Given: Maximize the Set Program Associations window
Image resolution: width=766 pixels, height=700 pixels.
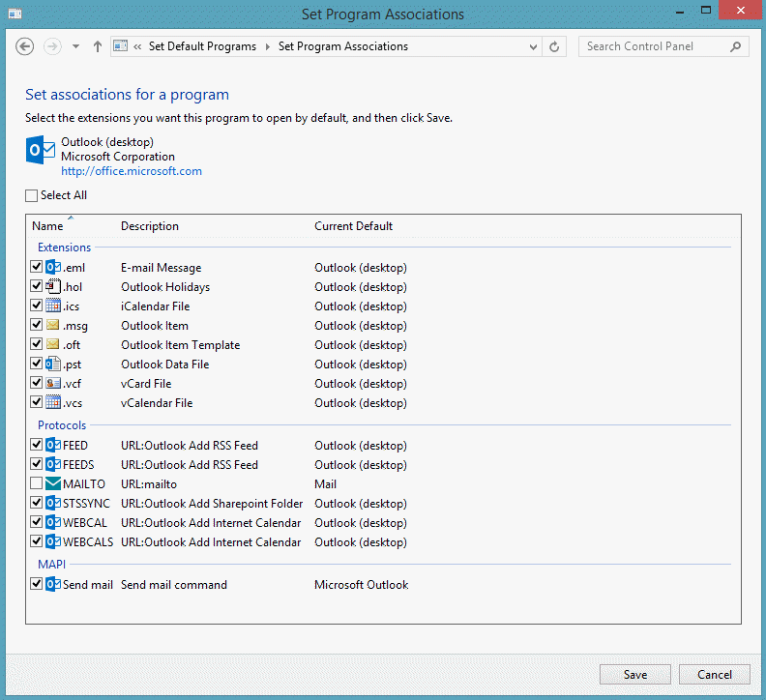Looking at the screenshot, I should click(705, 10).
